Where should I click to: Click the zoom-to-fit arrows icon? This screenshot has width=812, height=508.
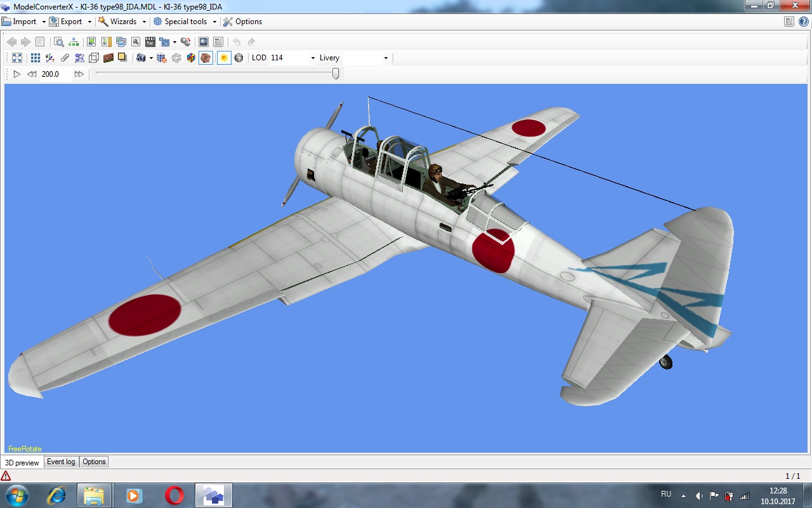click(17, 58)
